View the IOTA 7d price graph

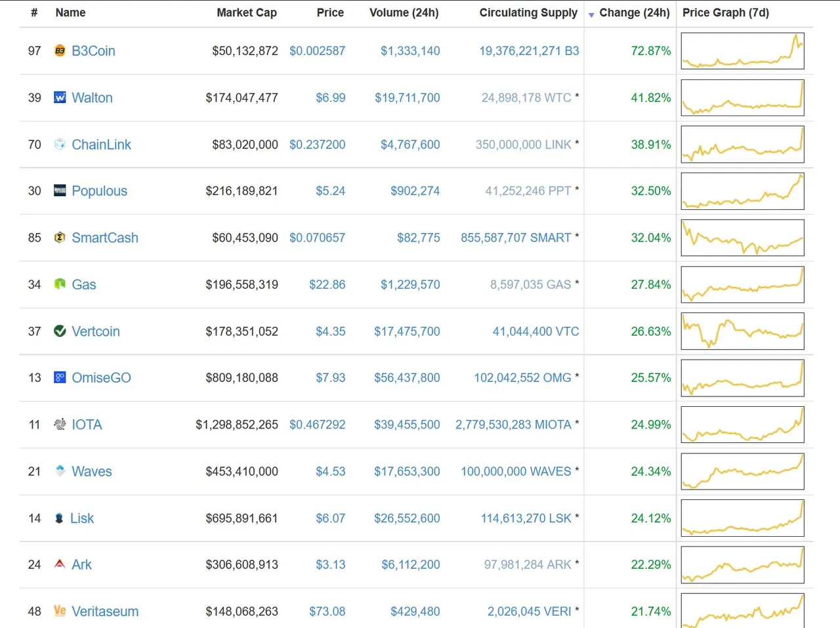click(742, 424)
